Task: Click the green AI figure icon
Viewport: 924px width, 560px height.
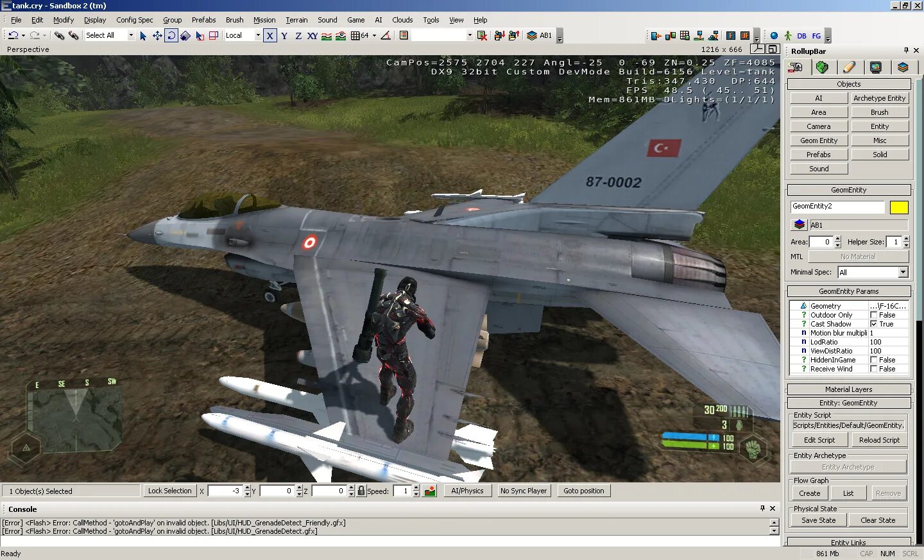Action: click(x=788, y=36)
